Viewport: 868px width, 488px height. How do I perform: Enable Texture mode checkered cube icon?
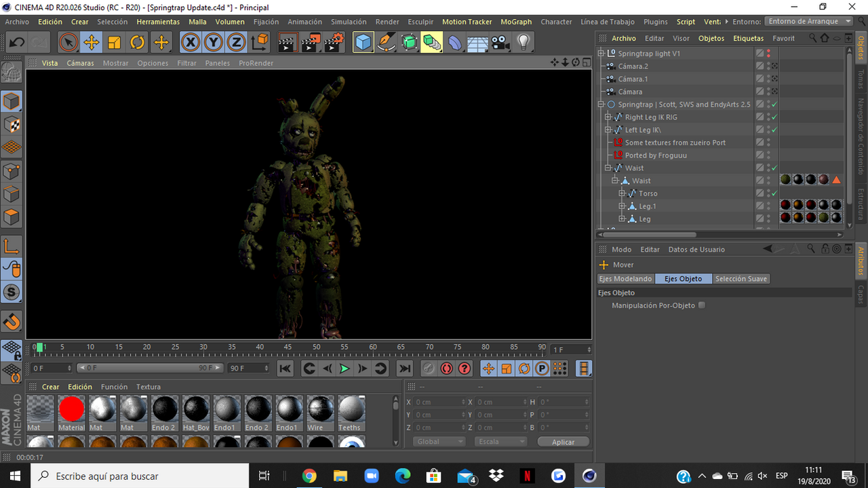pyautogui.click(x=12, y=125)
